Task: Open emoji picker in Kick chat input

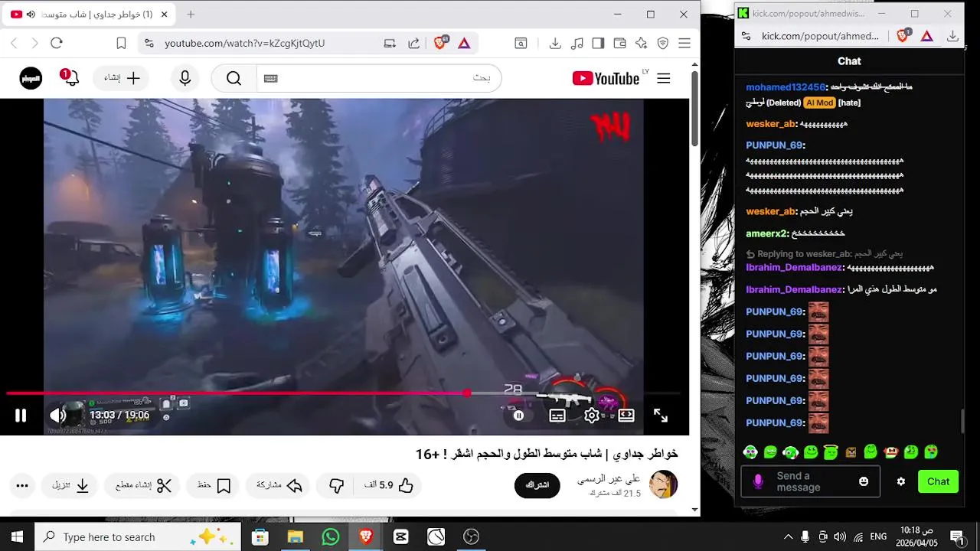Action: (x=864, y=481)
